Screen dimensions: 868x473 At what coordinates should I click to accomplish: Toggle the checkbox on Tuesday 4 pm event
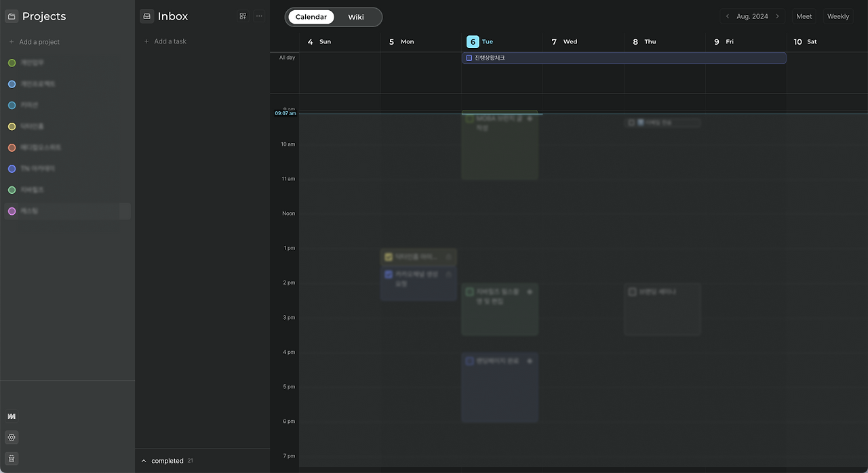click(x=469, y=361)
